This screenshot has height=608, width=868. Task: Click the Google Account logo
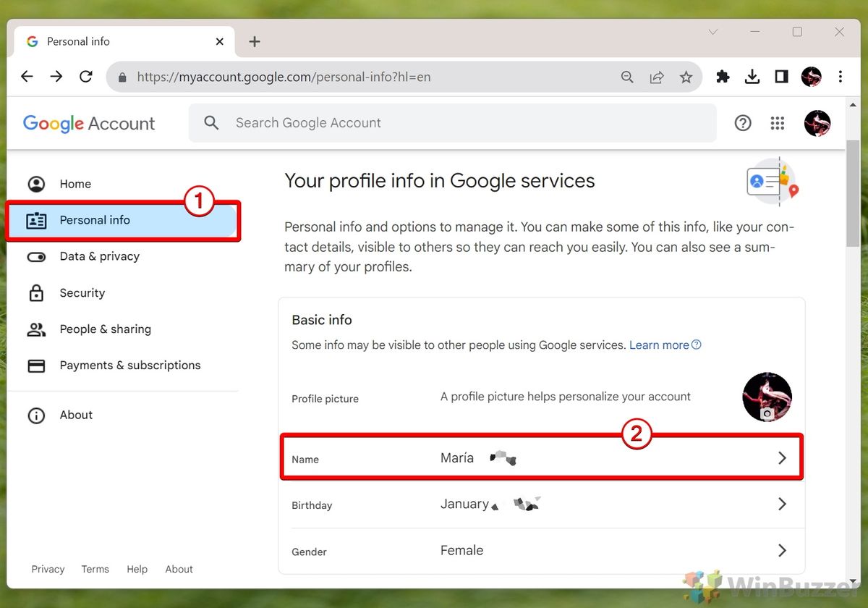pos(89,124)
